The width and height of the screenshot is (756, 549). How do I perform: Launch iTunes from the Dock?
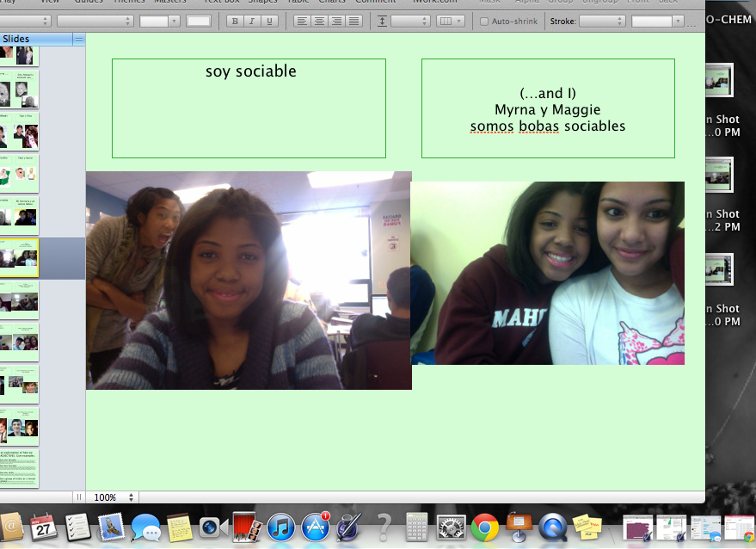281,526
